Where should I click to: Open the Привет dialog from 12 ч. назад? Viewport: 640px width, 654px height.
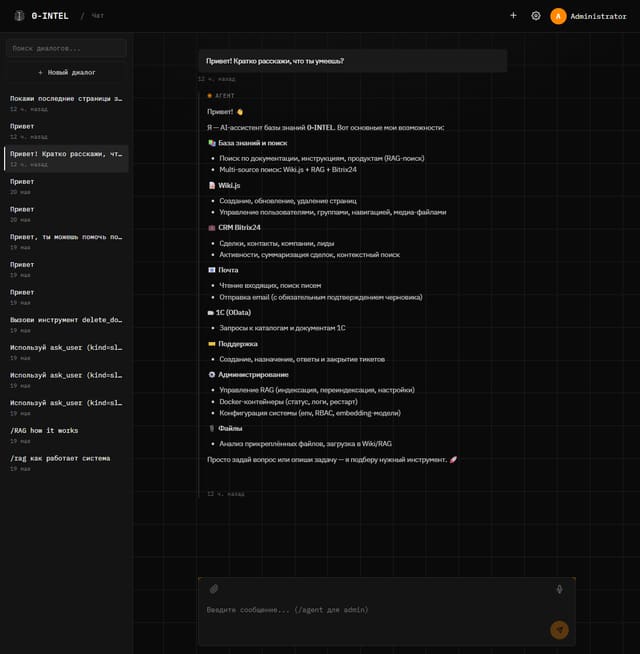click(66, 131)
